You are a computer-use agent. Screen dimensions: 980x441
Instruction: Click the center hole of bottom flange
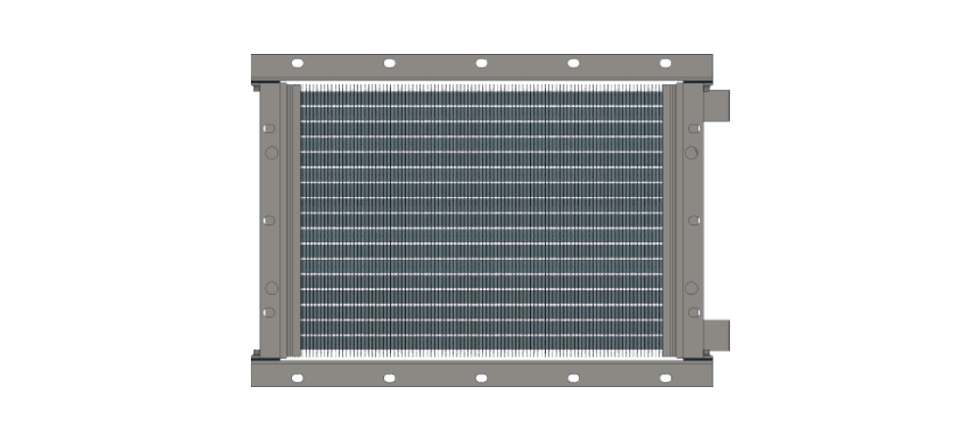click(481, 377)
